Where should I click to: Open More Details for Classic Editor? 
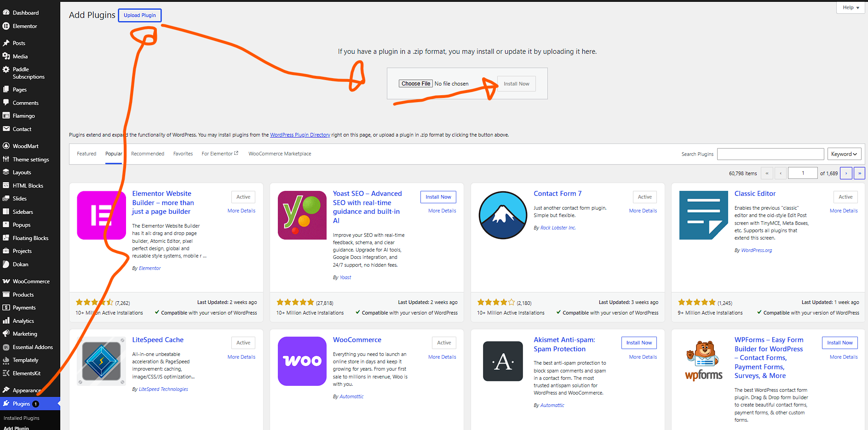point(844,211)
